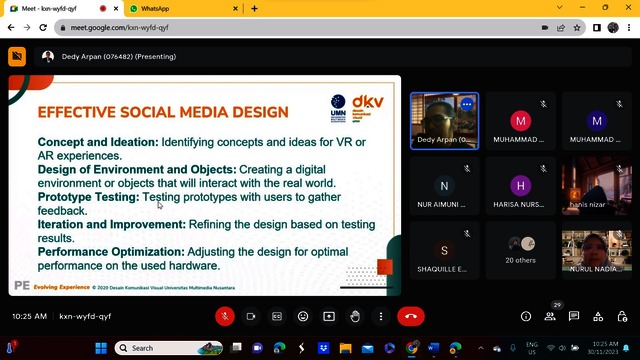Open the Windows Start menu
This screenshot has height=360, width=640.
coord(101,348)
